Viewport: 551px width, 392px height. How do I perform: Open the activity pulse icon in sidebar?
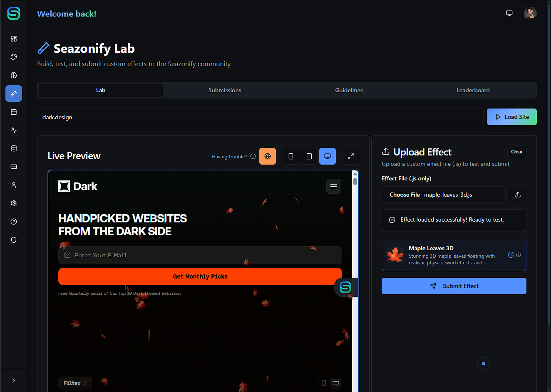tap(14, 130)
